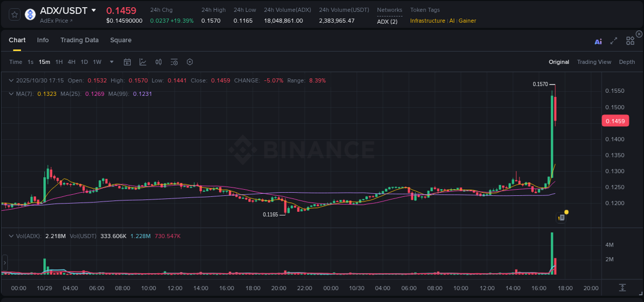Open the Gainer token tag link
Screen dimensions: 644x302
coord(467,21)
